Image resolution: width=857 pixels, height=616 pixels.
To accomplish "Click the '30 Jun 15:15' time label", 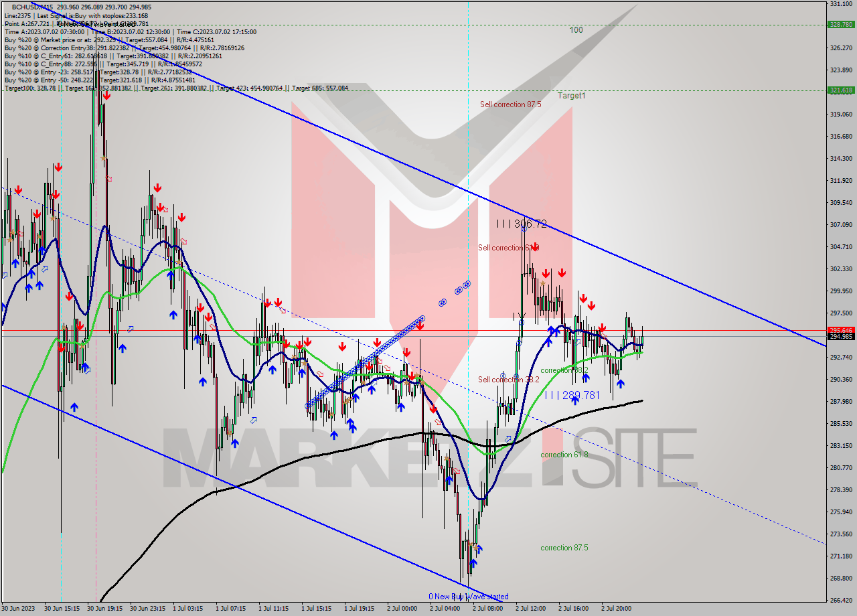I will (63, 609).
